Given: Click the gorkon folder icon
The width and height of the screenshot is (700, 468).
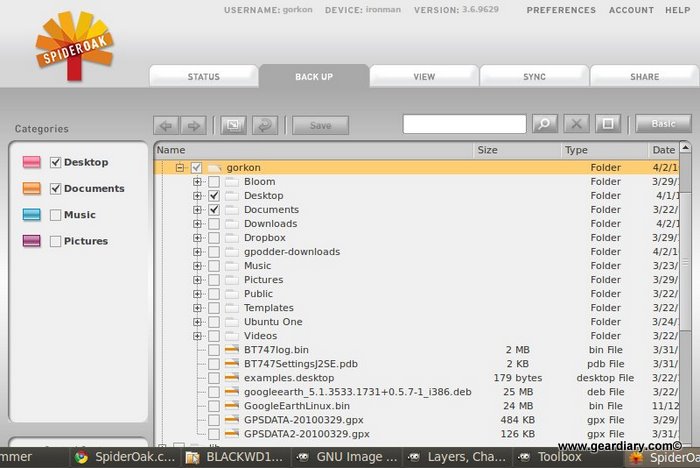Looking at the screenshot, I should click(214, 167).
